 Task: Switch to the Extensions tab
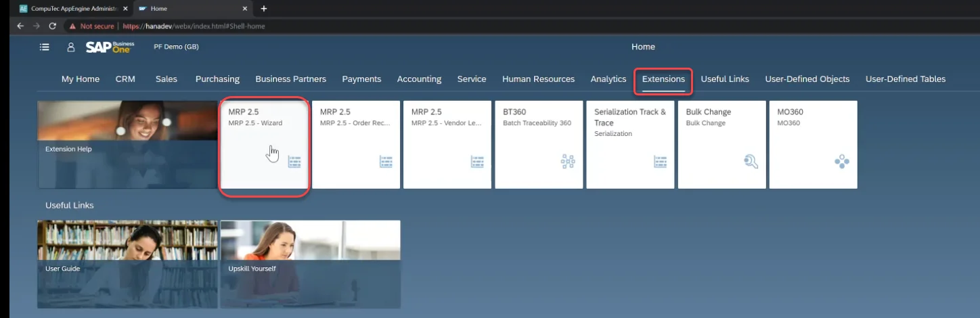coord(663,79)
